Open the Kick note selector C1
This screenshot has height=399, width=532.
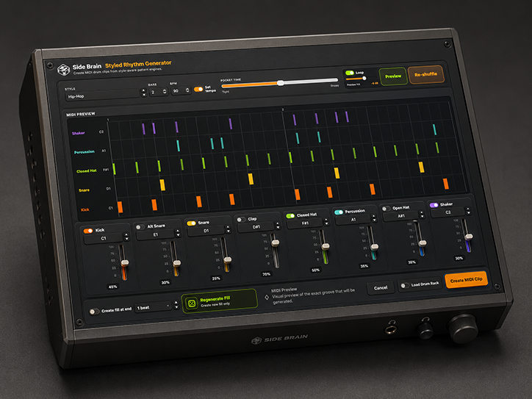(x=103, y=239)
